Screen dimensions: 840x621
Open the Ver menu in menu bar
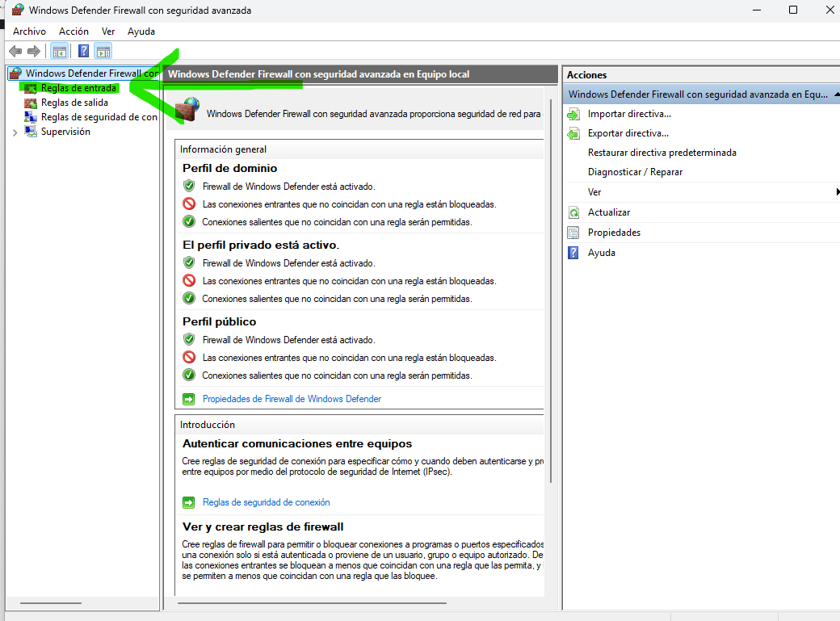tap(108, 31)
